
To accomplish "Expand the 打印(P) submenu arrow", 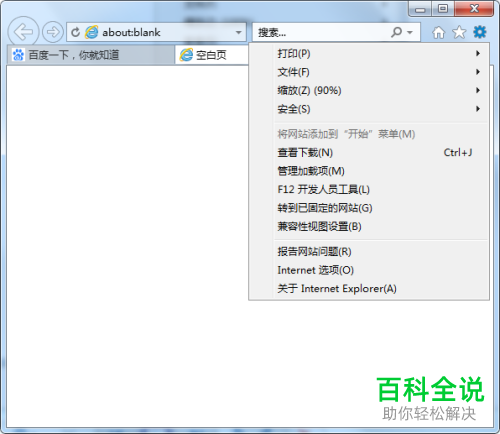I will click(x=478, y=53).
